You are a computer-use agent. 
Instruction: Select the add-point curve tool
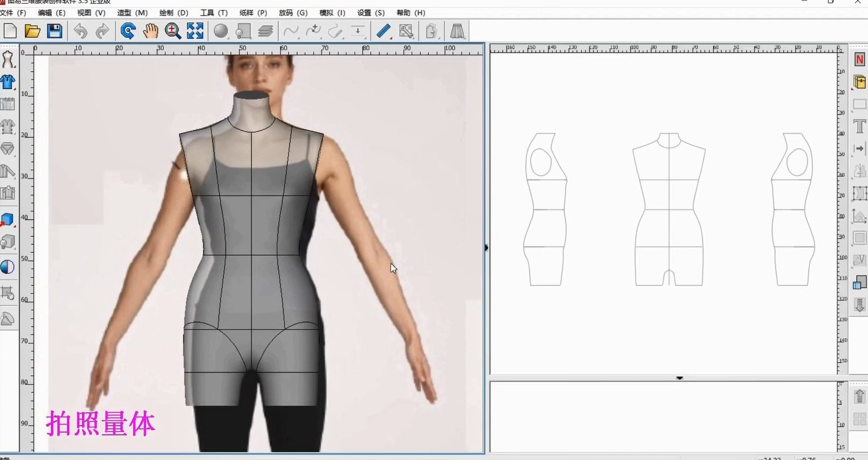(x=313, y=31)
